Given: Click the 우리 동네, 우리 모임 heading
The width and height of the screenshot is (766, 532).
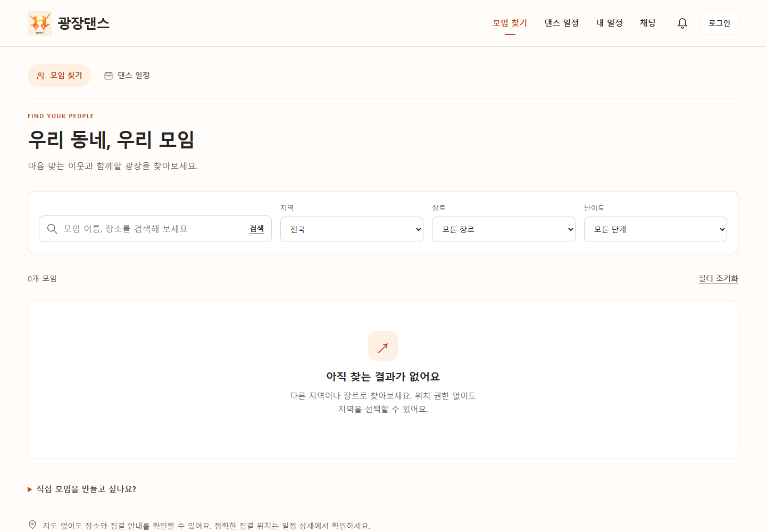Looking at the screenshot, I should tap(111, 139).
